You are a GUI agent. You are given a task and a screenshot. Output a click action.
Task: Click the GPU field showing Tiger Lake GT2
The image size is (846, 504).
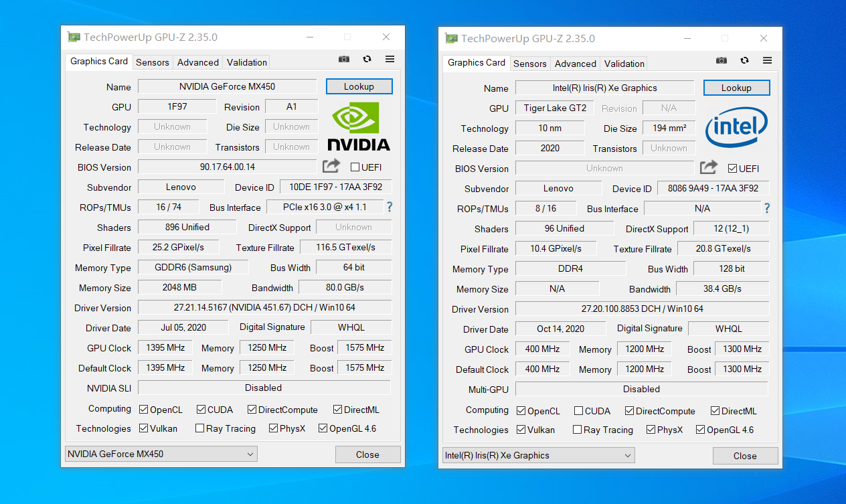[555, 108]
